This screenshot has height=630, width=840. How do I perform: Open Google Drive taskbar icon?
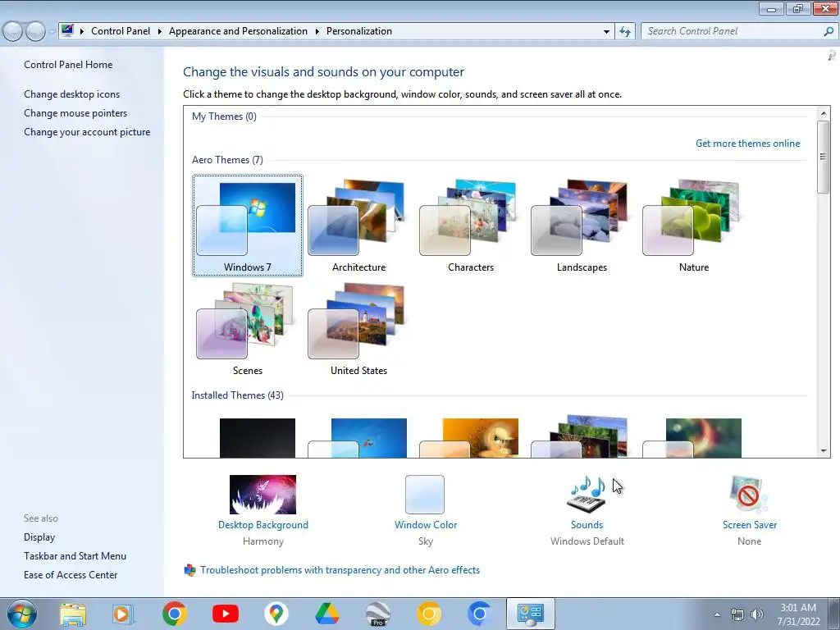tap(327, 614)
